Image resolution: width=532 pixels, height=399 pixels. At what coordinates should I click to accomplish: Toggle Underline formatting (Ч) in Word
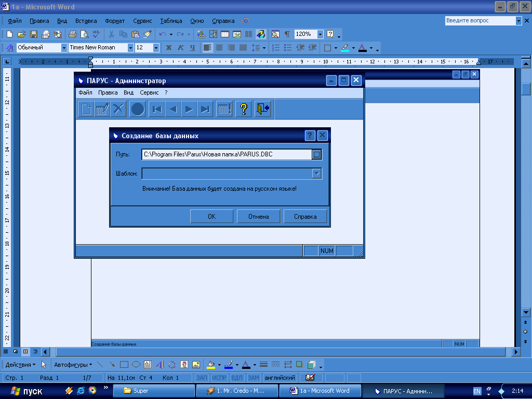coord(192,48)
